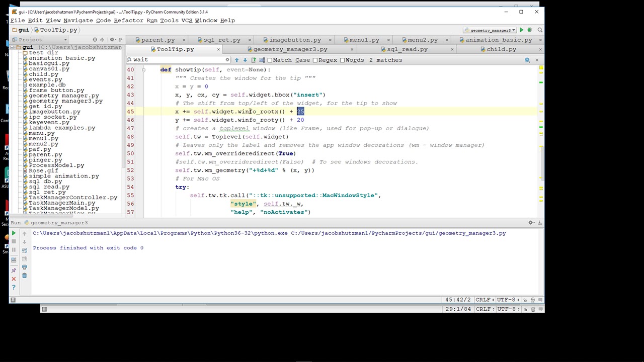Select example.db in project tree

(x=47, y=85)
